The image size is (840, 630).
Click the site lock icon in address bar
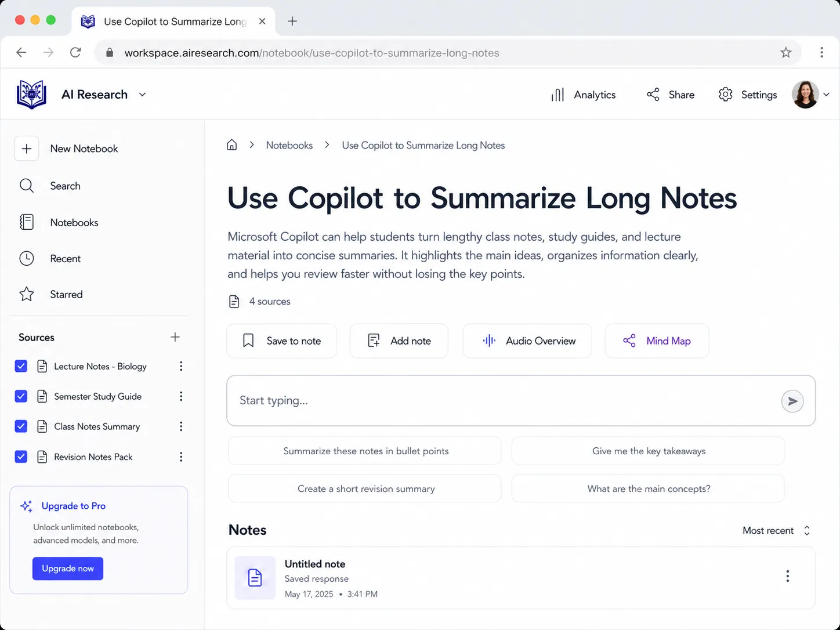tap(110, 53)
